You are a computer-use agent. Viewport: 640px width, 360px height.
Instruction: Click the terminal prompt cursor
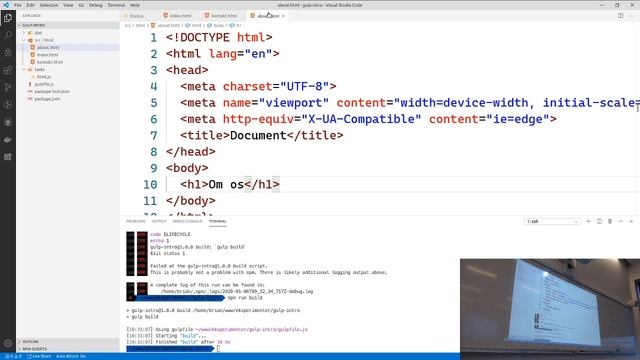(x=218, y=349)
